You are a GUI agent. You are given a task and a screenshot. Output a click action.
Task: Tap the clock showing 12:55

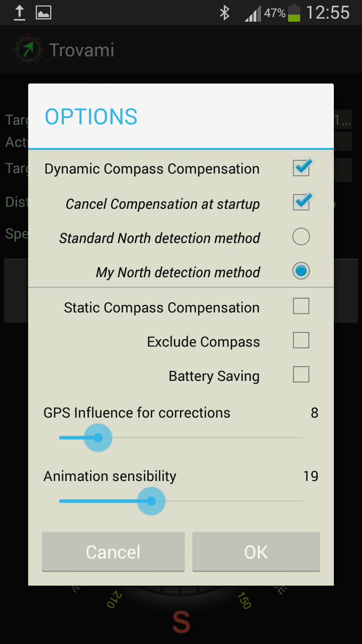(327, 13)
